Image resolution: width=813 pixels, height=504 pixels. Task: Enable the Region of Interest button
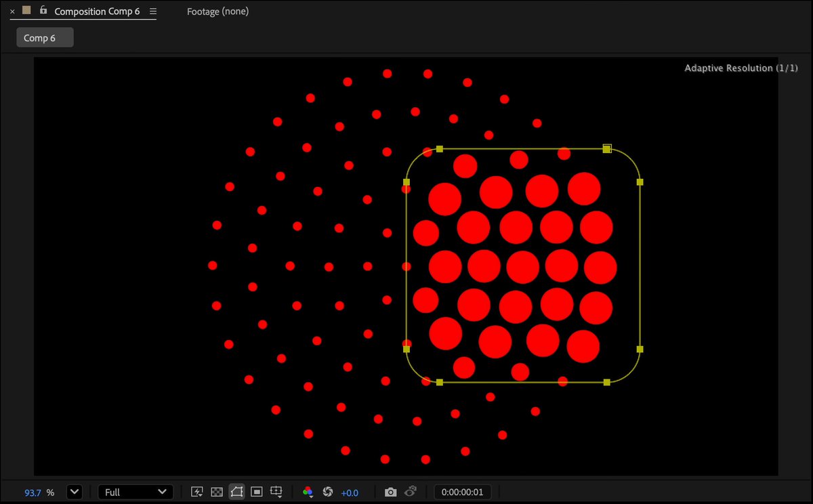tap(256, 492)
